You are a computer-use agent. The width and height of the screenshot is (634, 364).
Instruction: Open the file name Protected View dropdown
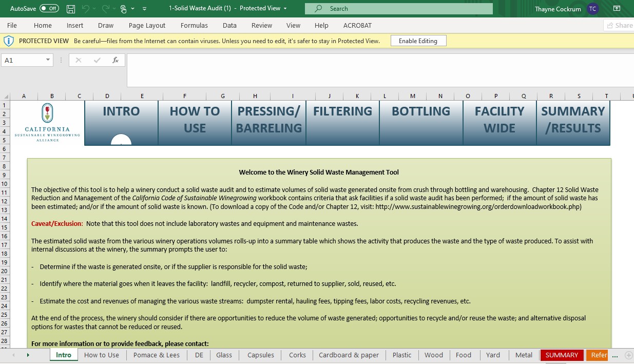coord(285,8)
